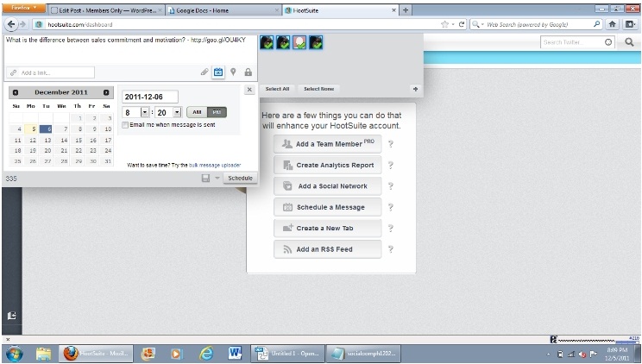Click Create a New Tab button
The width and height of the screenshot is (642, 364).
tap(328, 228)
